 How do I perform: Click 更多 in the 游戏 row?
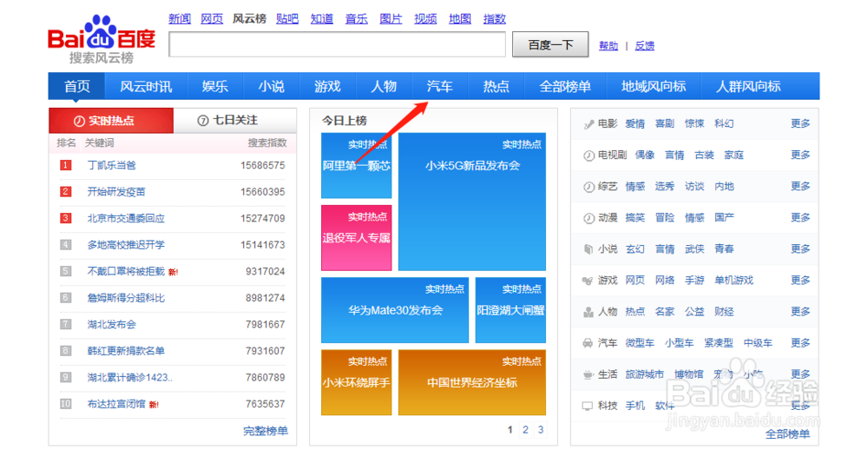(x=800, y=281)
